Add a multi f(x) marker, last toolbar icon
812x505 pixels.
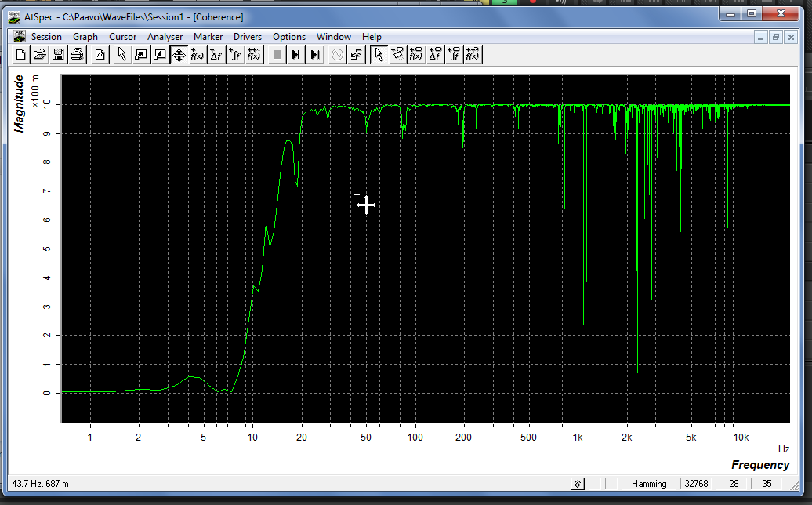473,54
